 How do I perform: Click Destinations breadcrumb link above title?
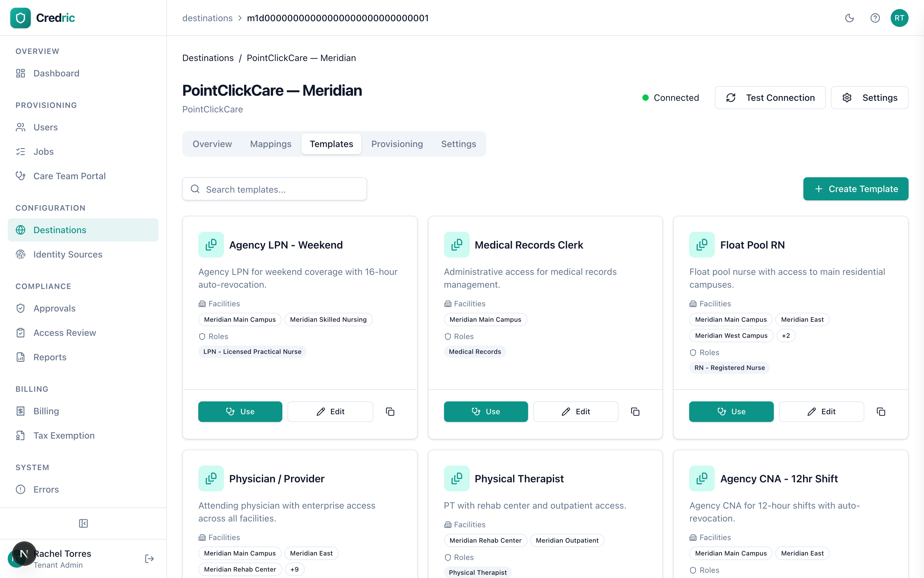click(x=208, y=58)
